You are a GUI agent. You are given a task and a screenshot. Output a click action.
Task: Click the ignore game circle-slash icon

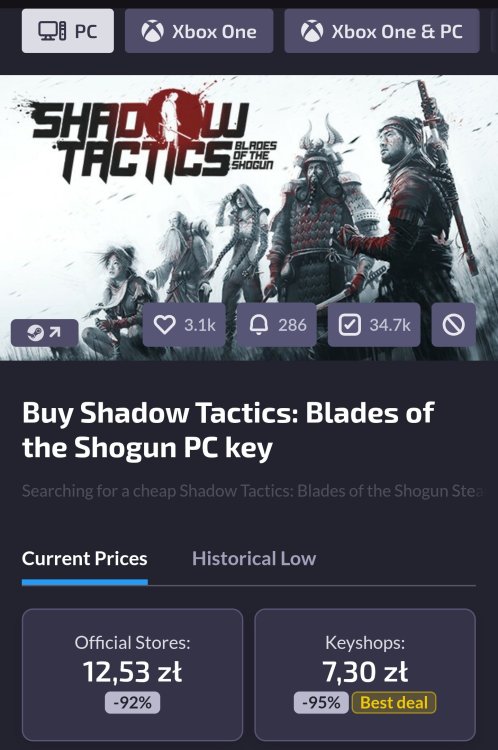[x=454, y=325]
